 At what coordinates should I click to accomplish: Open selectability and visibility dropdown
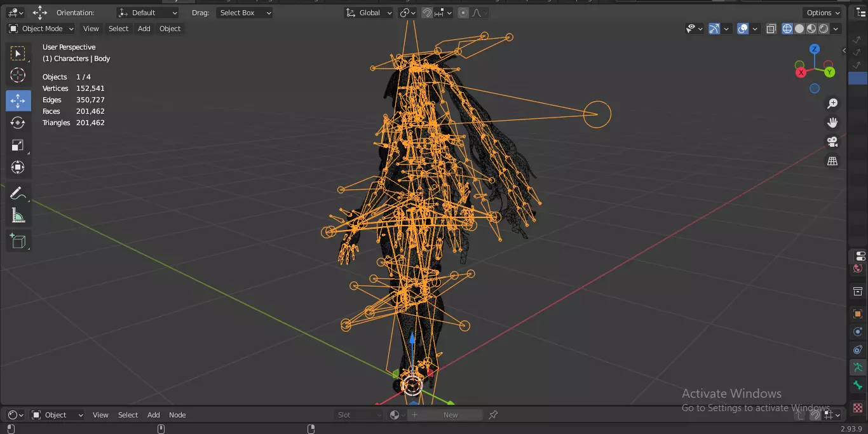click(x=695, y=29)
